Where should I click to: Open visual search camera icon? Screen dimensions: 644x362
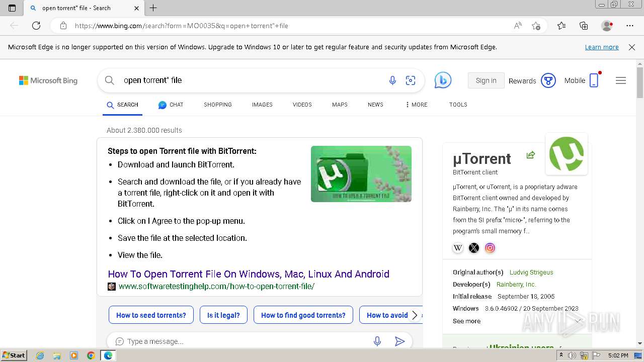[411, 80]
